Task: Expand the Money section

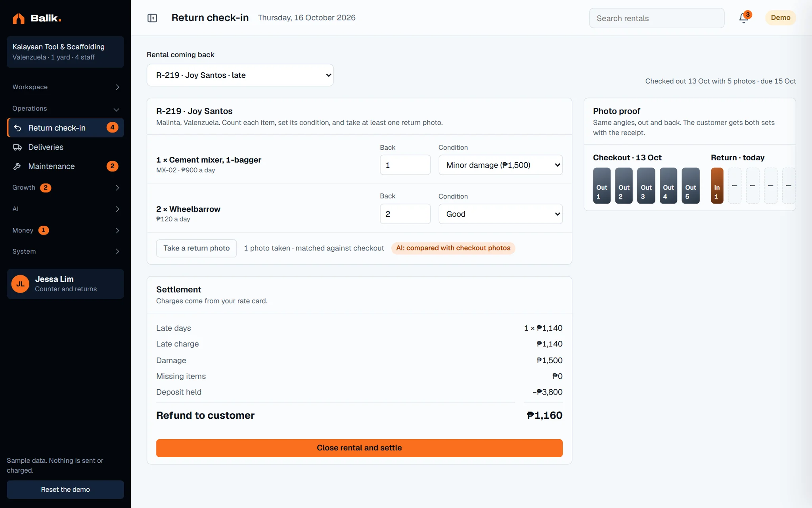Action: [x=65, y=230]
